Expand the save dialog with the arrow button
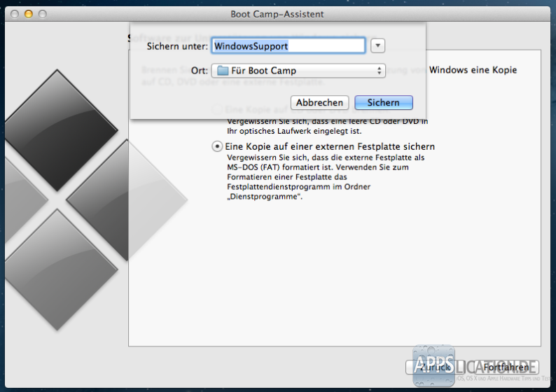 (x=377, y=45)
